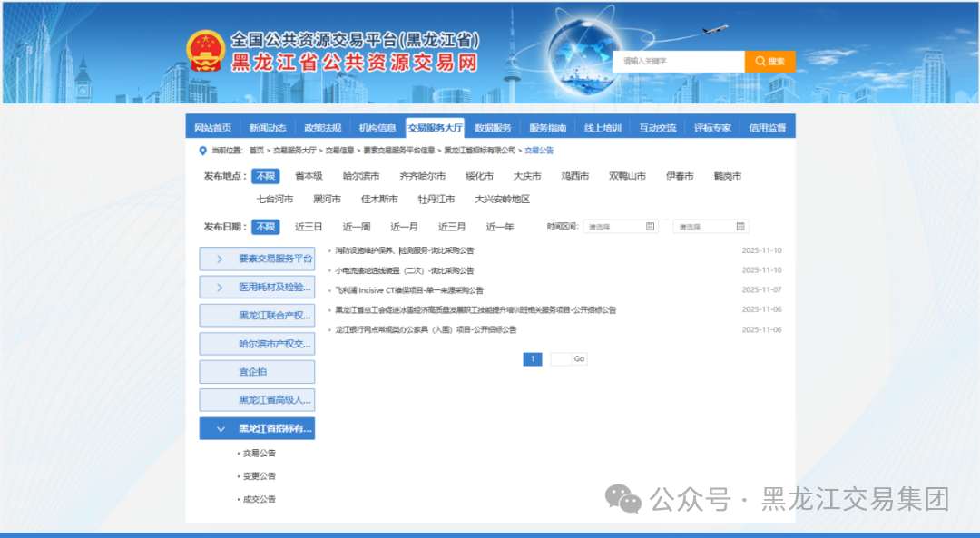The width and height of the screenshot is (980, 538).
Task: Click the WeChat icon next to 公众号 text
Action: [x=622, y=499]
